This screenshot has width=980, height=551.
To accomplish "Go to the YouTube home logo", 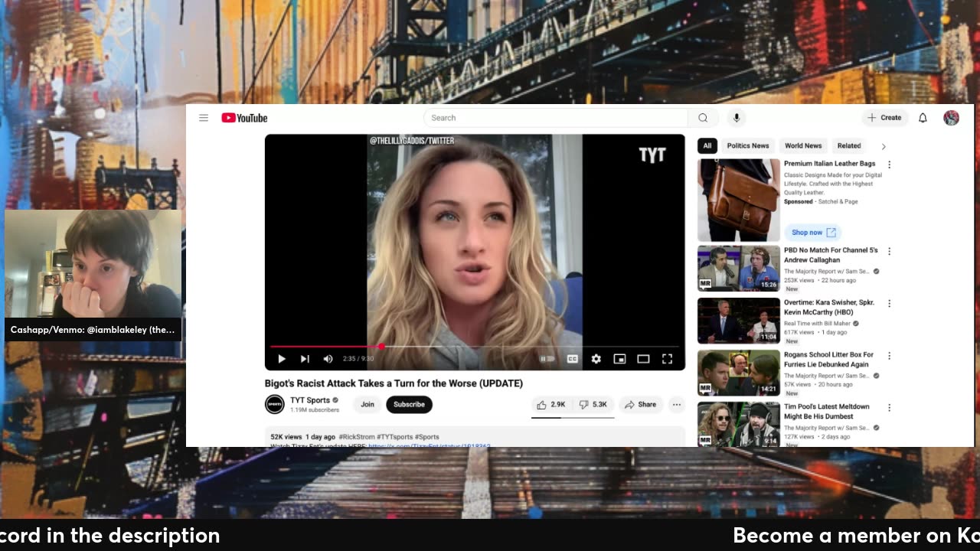I will click(x=244, y=118).
